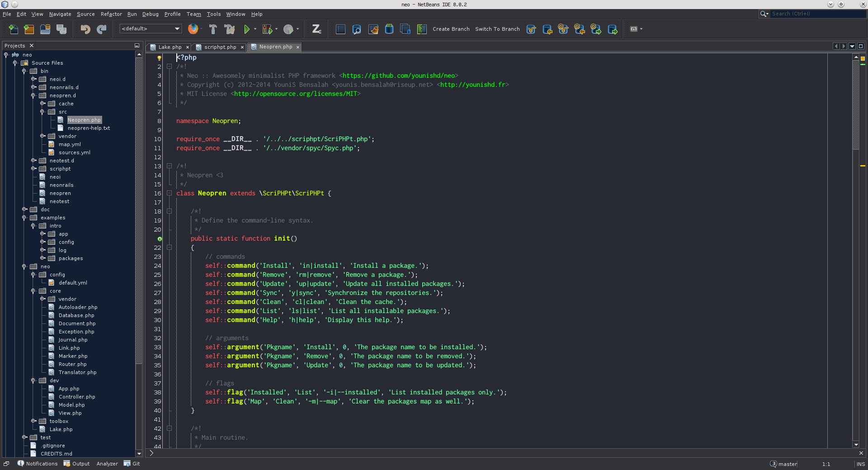
Task: Click the Git icon right after Switch To Branch
Action: (531, 29)
